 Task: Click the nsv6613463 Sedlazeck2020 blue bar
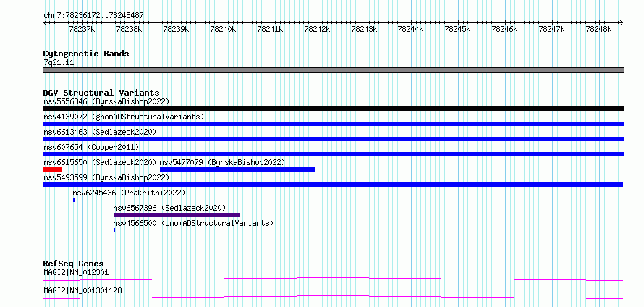(x=333, y=139)
